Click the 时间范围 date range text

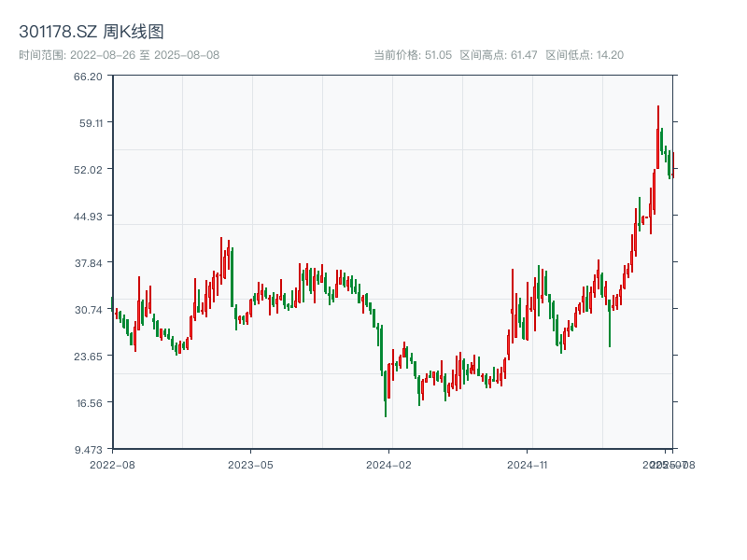click(x=120, y=55)
